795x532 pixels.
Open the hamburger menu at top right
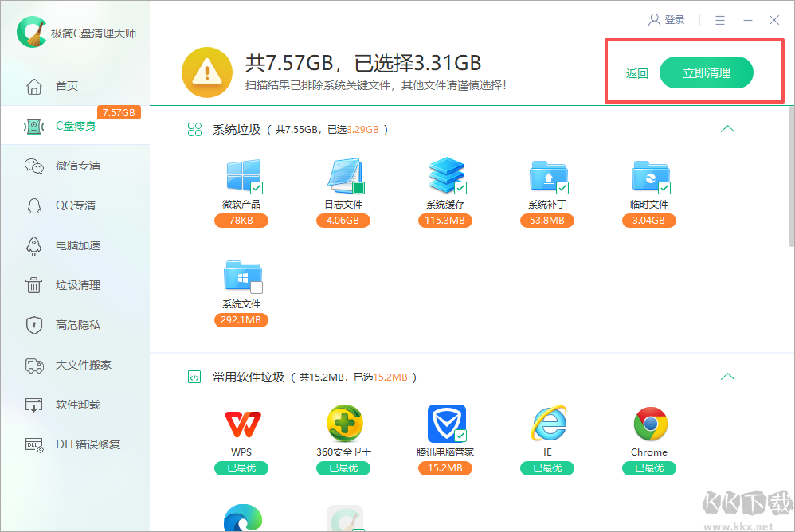coord(719,19)
